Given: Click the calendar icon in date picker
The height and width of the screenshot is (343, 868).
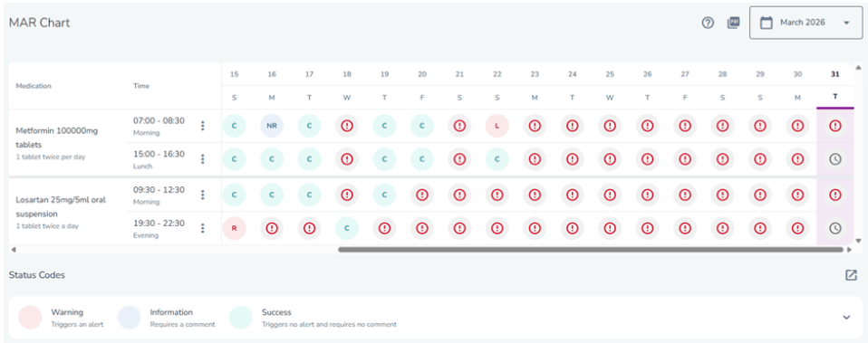Looking at the screenshot, I should pos(767,23).
